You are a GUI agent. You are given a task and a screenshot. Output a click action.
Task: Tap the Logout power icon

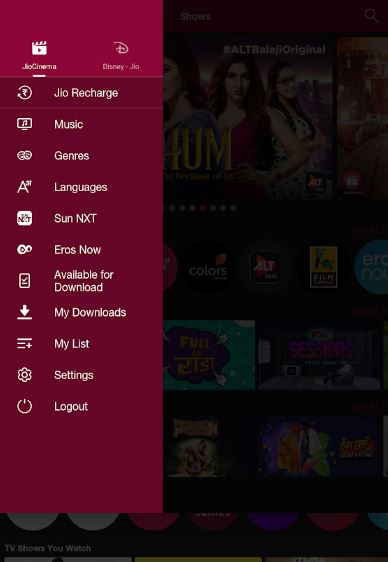pos(24,406)
